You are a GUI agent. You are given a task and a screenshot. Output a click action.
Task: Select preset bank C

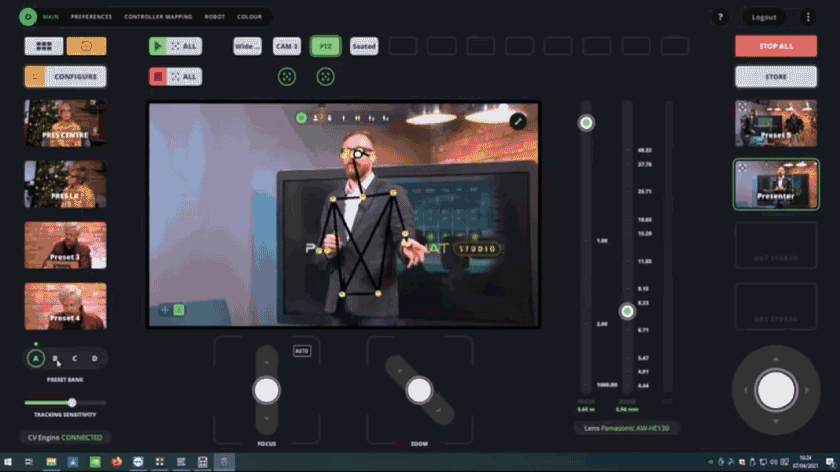point(74,358)
